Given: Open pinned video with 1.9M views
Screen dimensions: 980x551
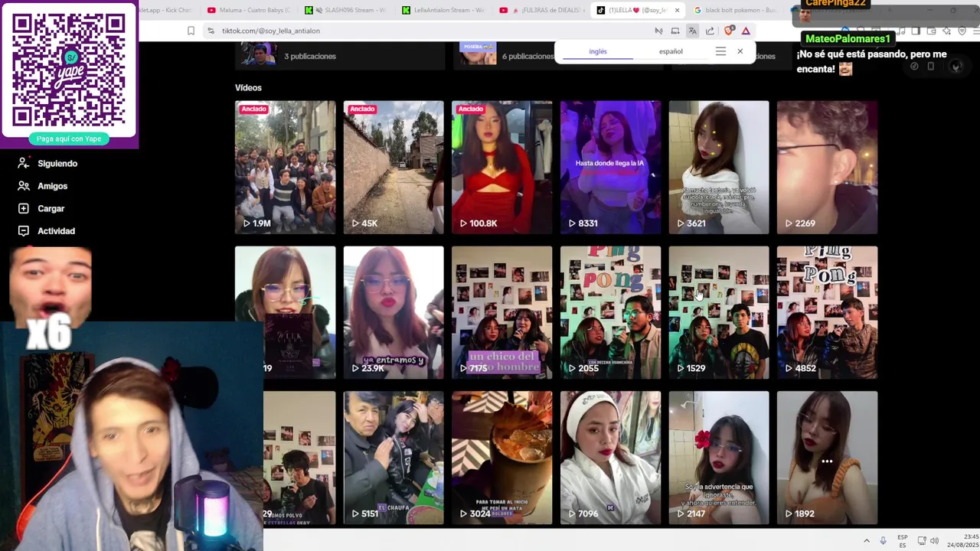Looking at the screenshot, I should tap(285, 167).
